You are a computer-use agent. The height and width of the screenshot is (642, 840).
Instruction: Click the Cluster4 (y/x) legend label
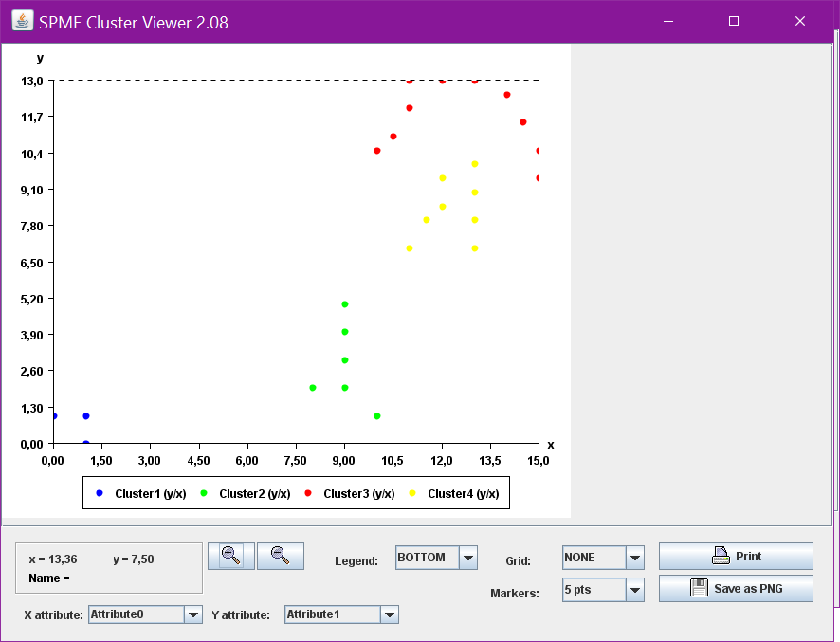(463, 493)
